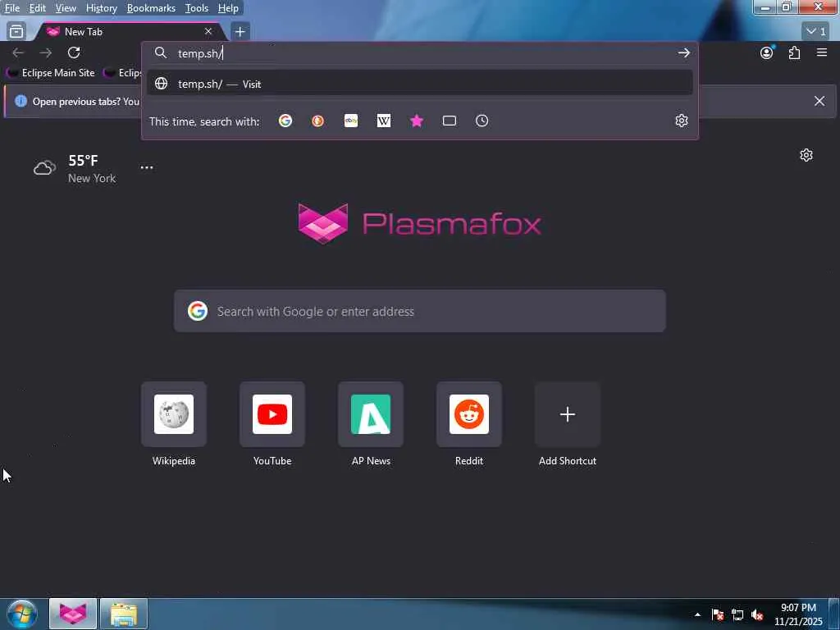Open the account profile icon

(x=767, y=52)
